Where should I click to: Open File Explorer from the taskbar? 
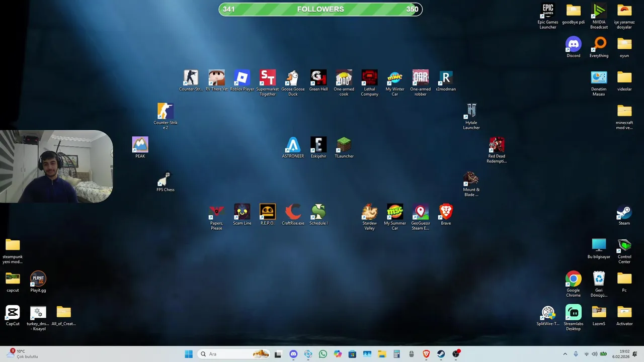(x=382, y=354)
